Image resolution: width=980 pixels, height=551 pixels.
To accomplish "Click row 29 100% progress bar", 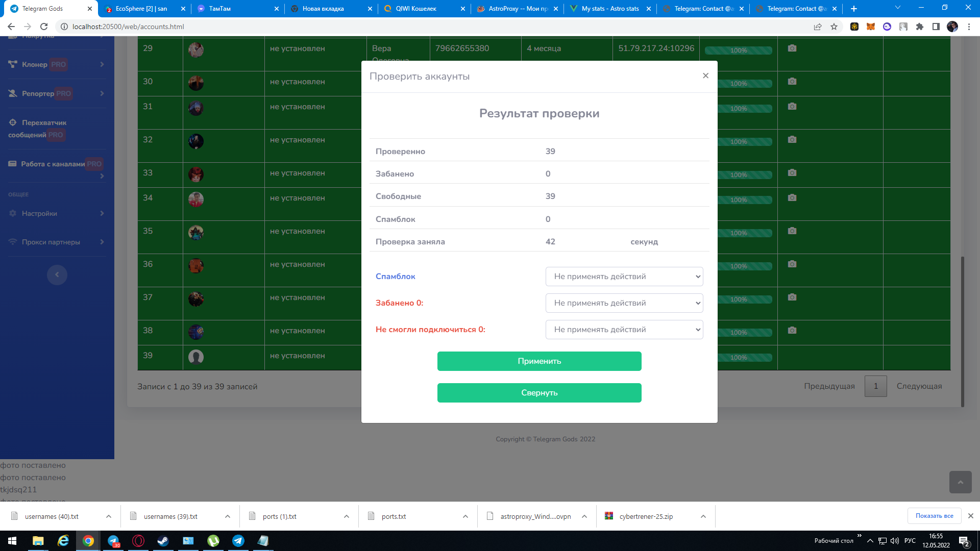I will (738, 51).
